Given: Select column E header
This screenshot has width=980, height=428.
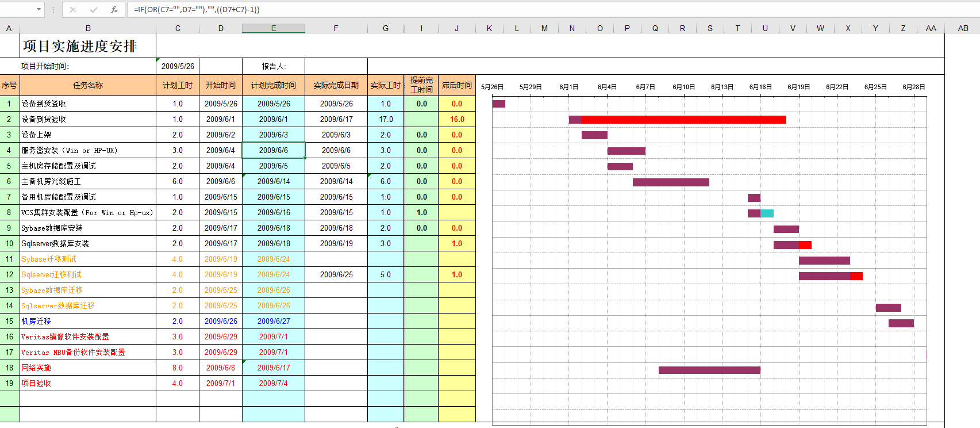Looking at the screenshot, I should point(274,28).
